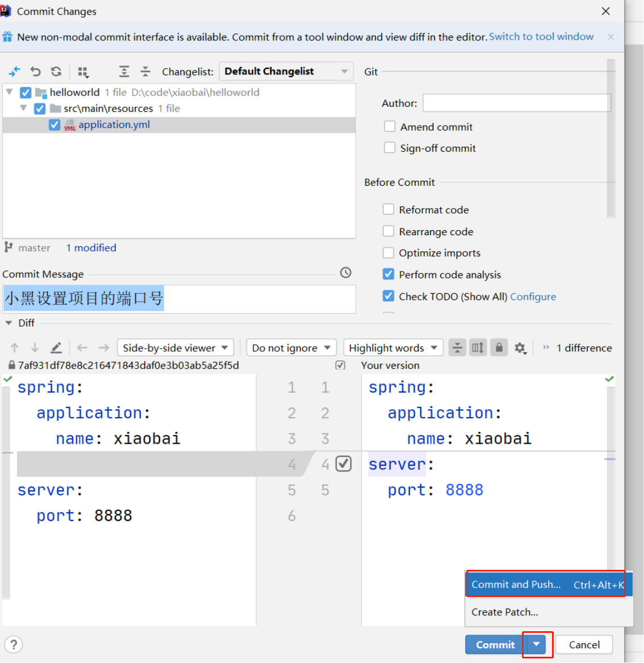Enable Reformat code checkbox
644x663 pixels.
388,209
